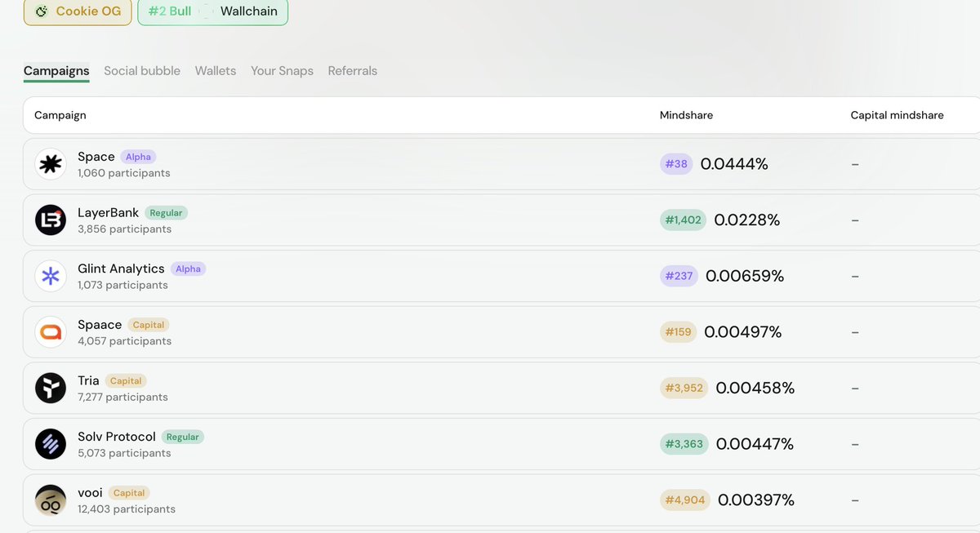Click the Space campaign logo icon

(51, 164)
